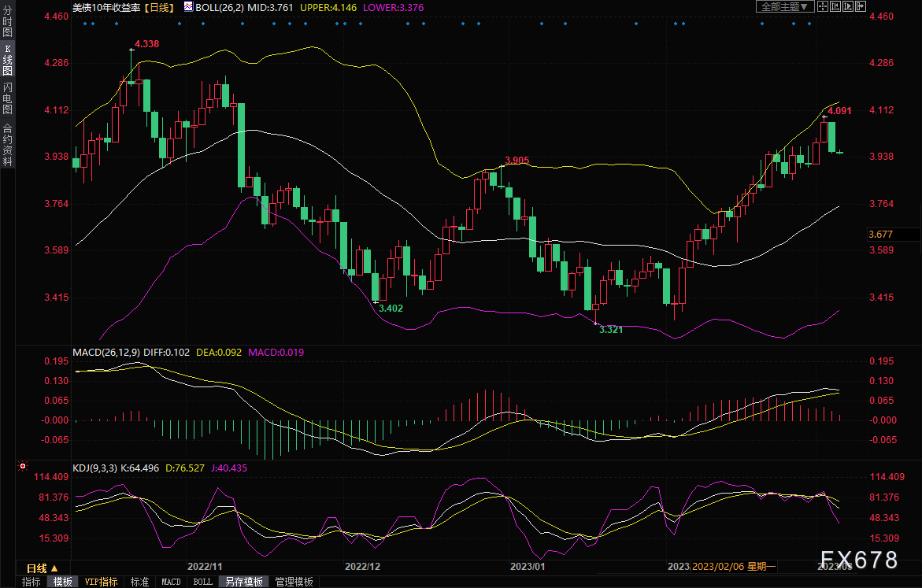This screenshot has width=922, height=588.
Task: Click the DIFF:0.102 MACD value
Action: click(166, 352)
